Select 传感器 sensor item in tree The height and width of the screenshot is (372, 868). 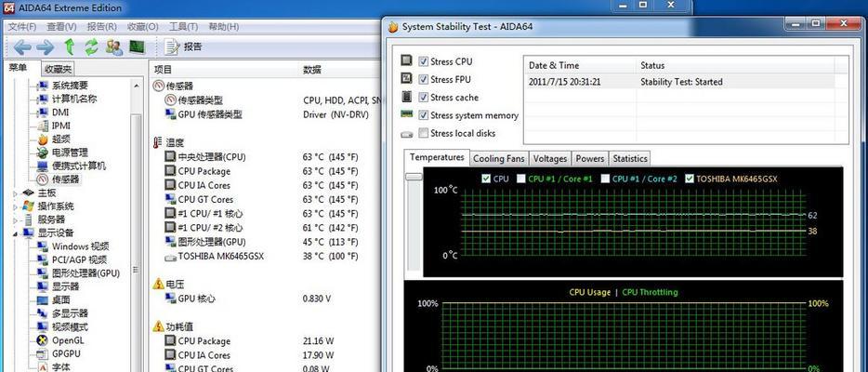(65, 179)
